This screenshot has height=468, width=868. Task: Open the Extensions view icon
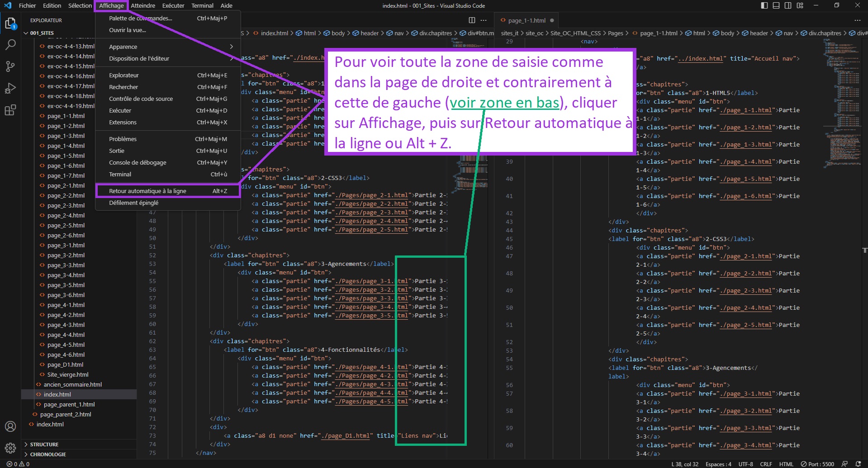click(10, 110)
